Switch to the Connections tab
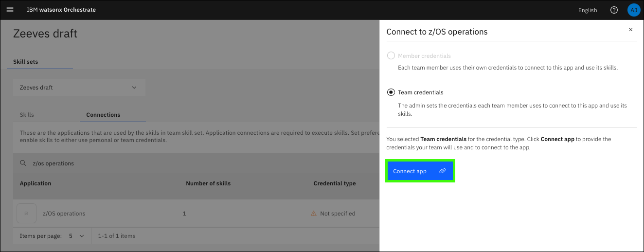 103,115
